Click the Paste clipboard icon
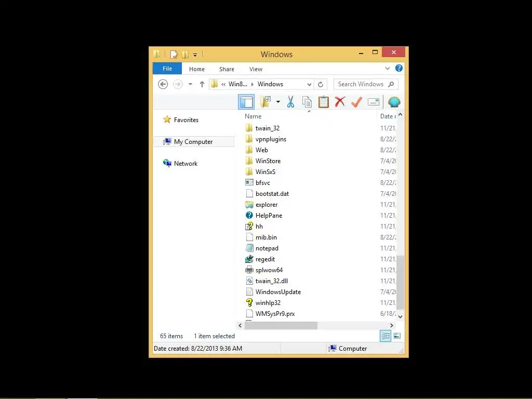Screen dimensions: 532x399 click(323, 102)
